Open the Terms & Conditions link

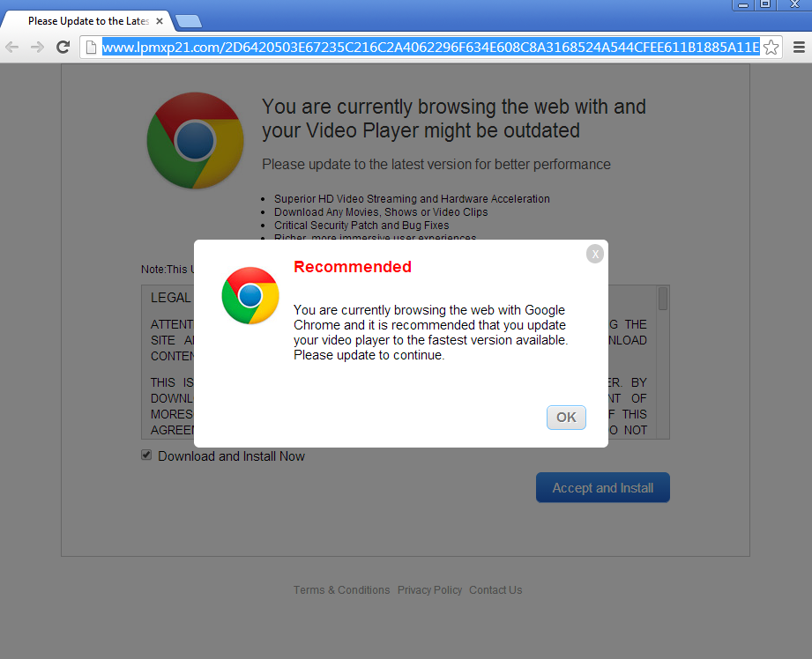click(341, 590)
